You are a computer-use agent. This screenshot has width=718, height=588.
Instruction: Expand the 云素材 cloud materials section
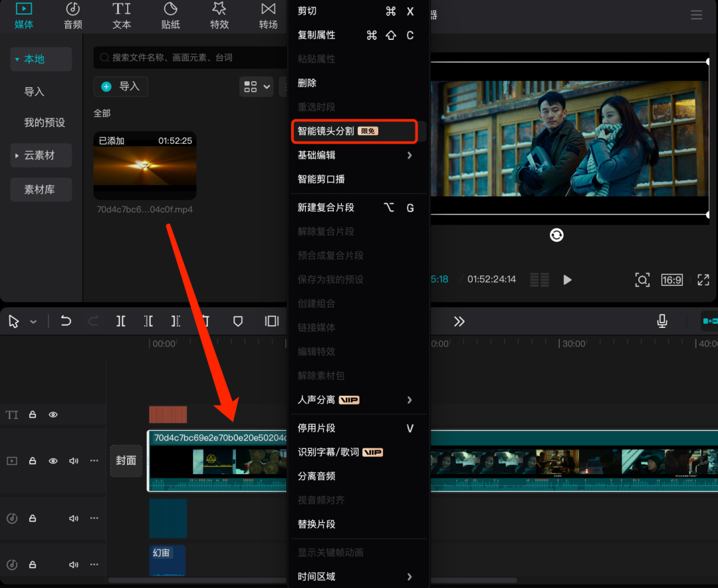[41, 156]
